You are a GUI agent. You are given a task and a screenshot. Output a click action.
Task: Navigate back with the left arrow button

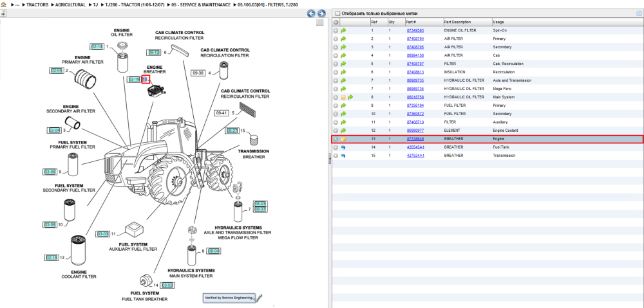coord(312,14)
